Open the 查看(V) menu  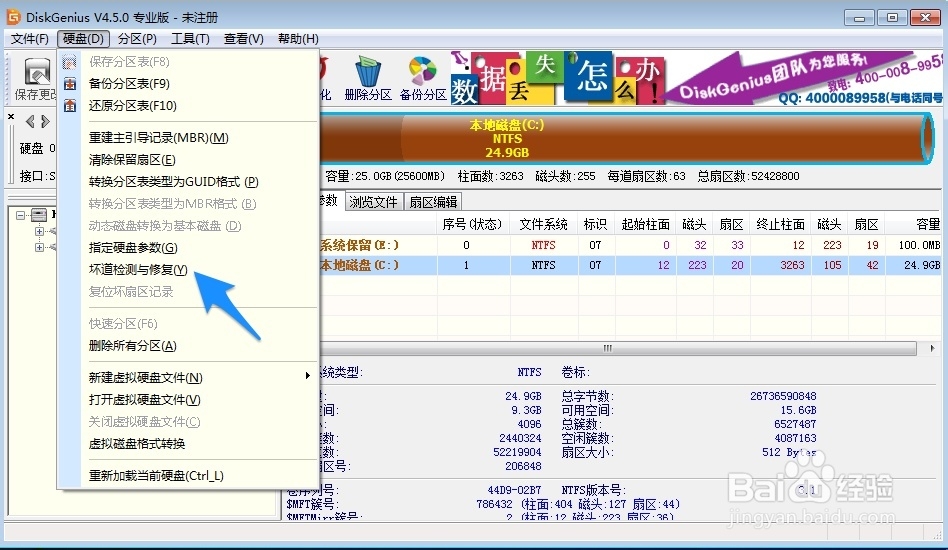pyautogui.click(x=244, y=39)
